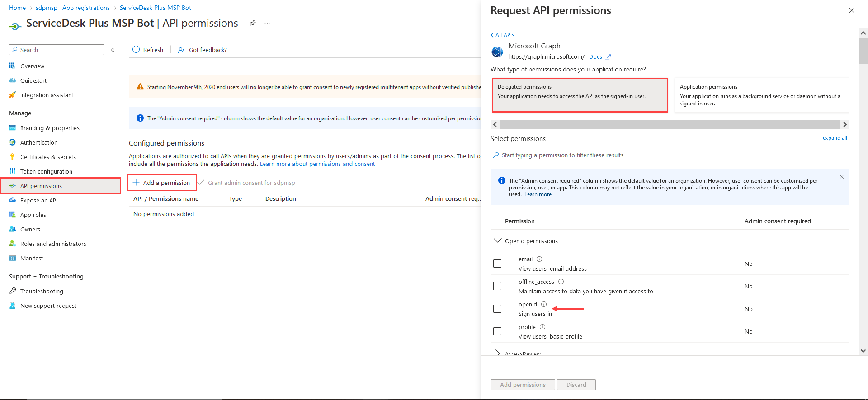Click the Permission column header in panel
This screenshot has height=400, width=868.
coord(519,221)
